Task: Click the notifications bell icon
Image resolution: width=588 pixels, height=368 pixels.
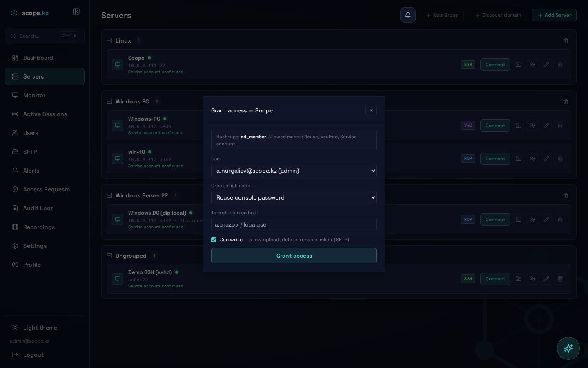Action: (408, 15)
